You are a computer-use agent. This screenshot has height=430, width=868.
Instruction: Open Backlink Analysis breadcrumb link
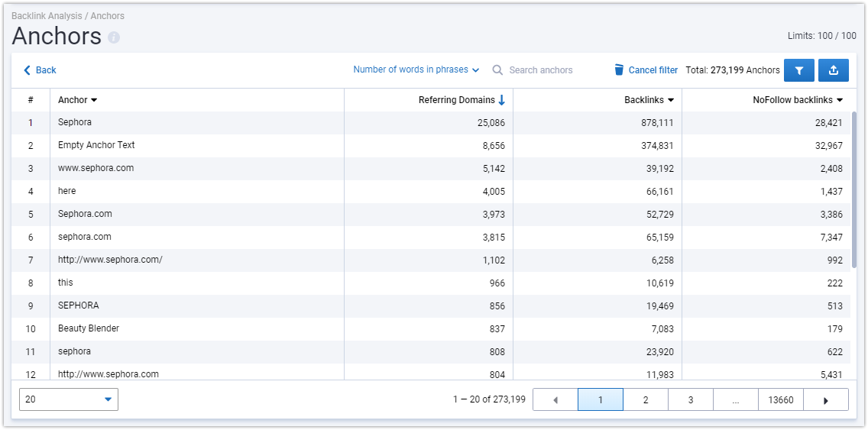[47, 16]
